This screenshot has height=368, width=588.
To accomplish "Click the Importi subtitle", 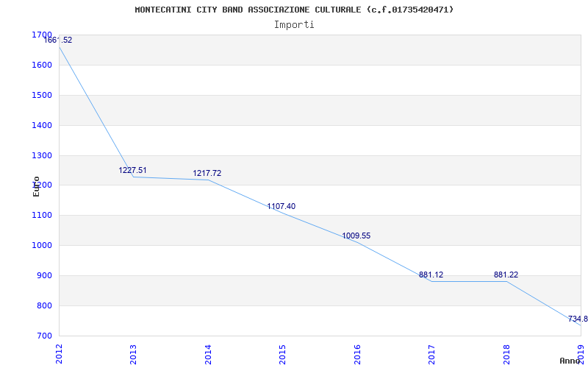I will [294, 25].
